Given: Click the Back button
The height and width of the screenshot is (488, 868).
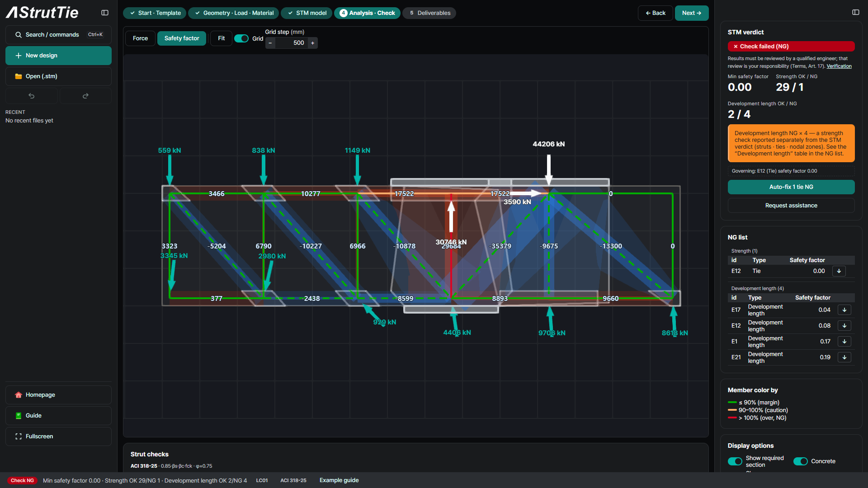Looking at the screenshot, I should click(x=656, y=13).
